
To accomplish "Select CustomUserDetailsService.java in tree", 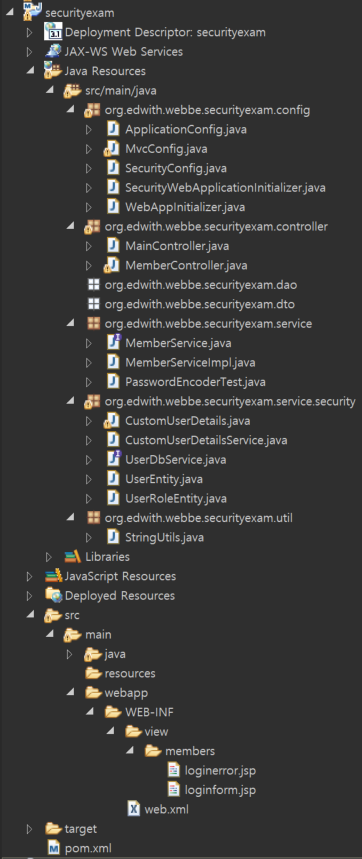I will coord(206,440).
